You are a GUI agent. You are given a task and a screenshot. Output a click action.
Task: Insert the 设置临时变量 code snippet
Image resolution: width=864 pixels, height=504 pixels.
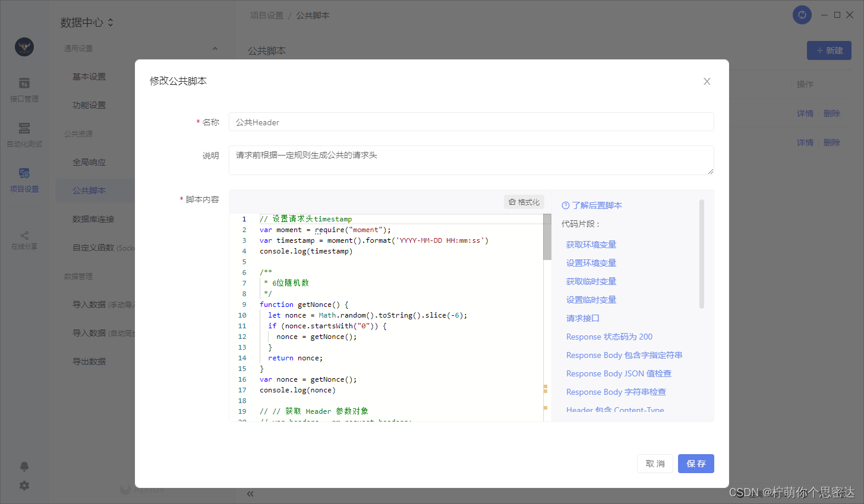(591, 300)
